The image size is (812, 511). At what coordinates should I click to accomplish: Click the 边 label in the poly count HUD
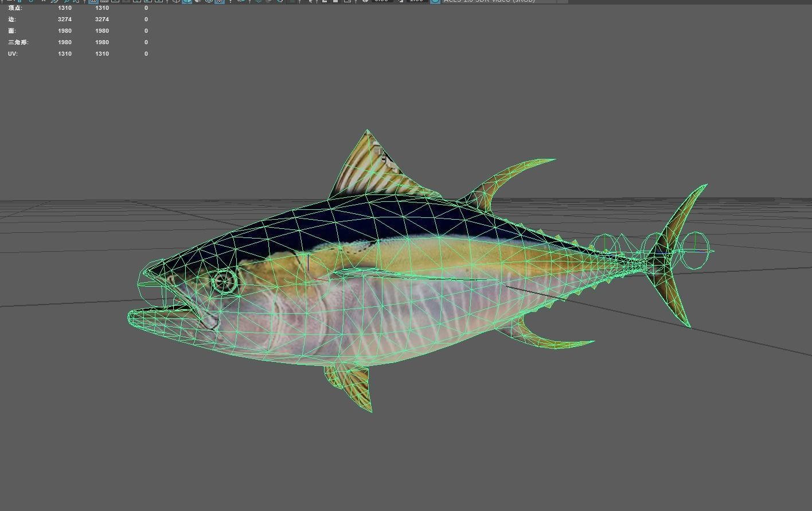point(11,19)
